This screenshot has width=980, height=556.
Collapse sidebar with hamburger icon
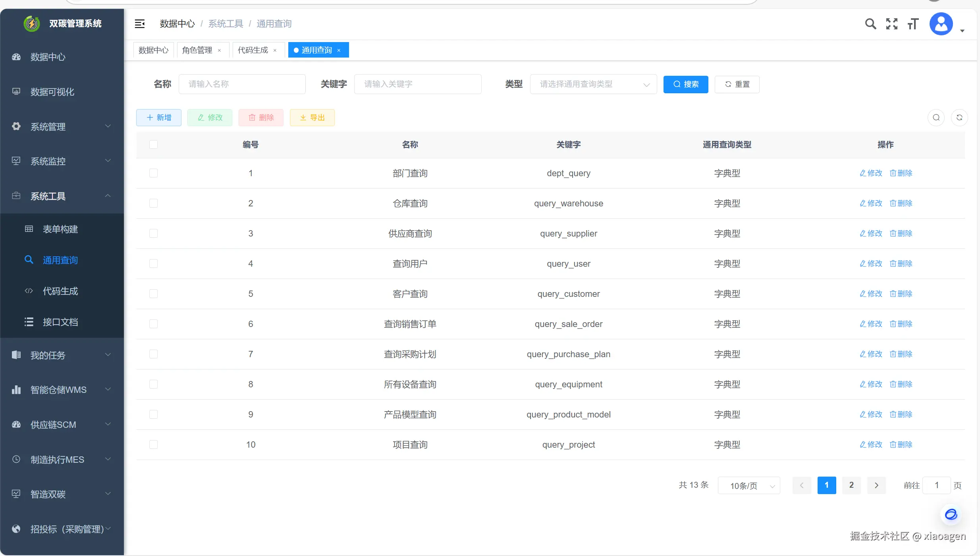tap(139, 24)
